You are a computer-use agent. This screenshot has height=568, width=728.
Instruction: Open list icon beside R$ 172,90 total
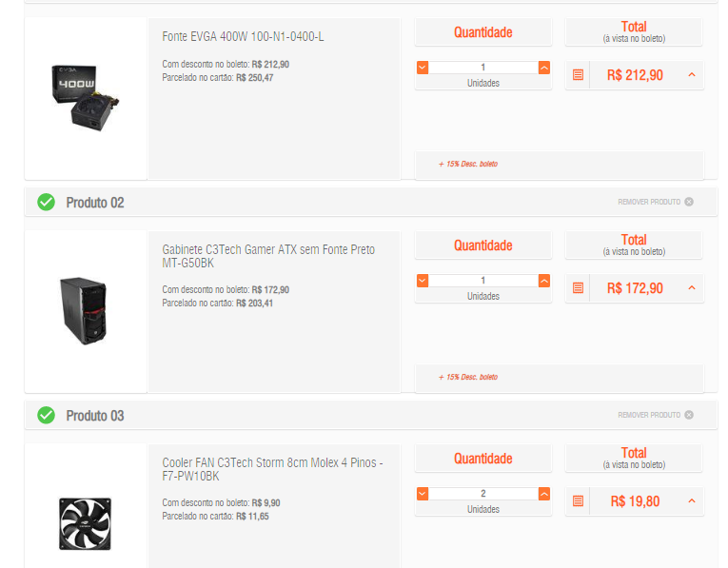(578, 288)
